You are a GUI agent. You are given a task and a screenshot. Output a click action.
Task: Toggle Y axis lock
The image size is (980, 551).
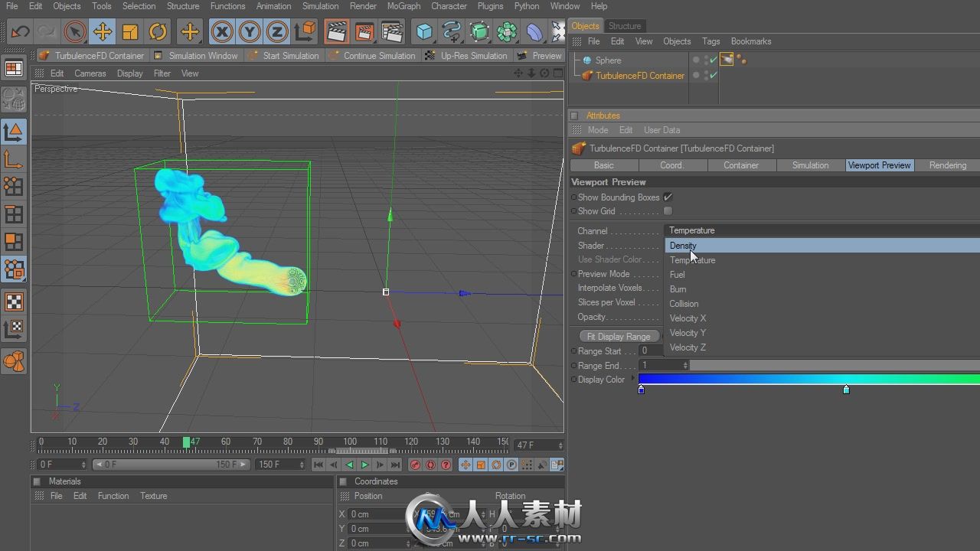(250, 32)
